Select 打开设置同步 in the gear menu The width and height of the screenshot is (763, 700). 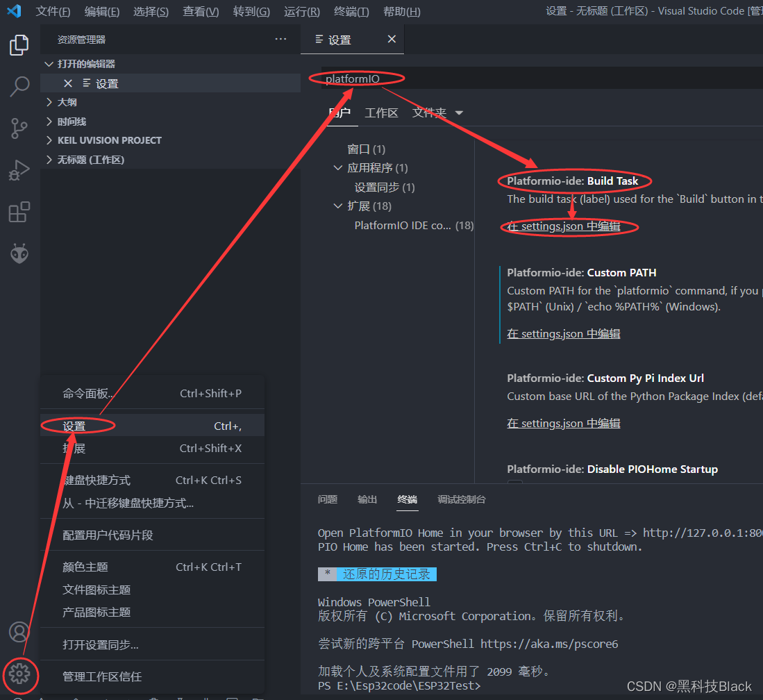(x=152, y=644)
